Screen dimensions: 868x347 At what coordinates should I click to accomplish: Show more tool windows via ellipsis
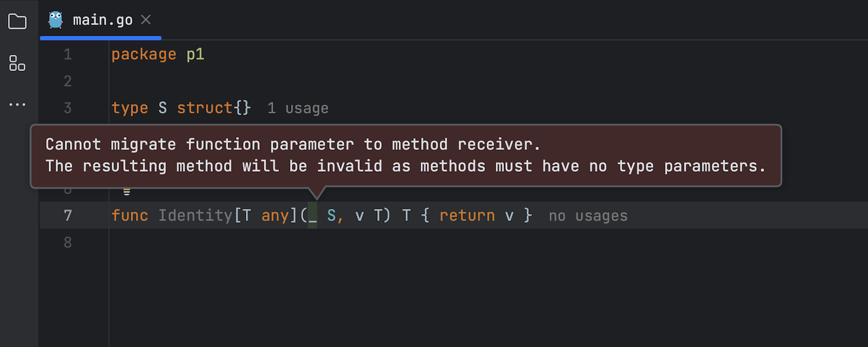(17, 105)
